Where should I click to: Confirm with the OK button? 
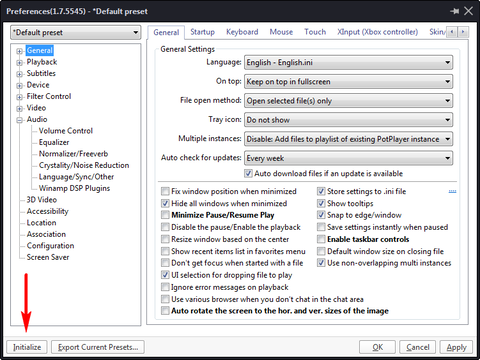(x=377, y=347)
